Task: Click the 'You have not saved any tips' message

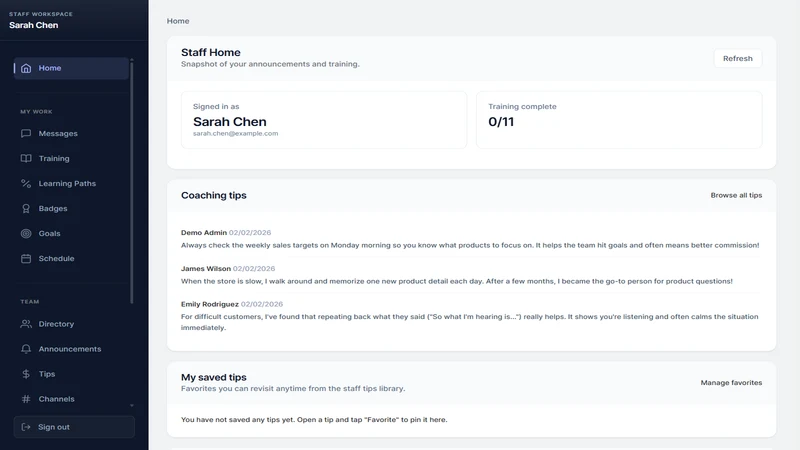Action: 314,420
